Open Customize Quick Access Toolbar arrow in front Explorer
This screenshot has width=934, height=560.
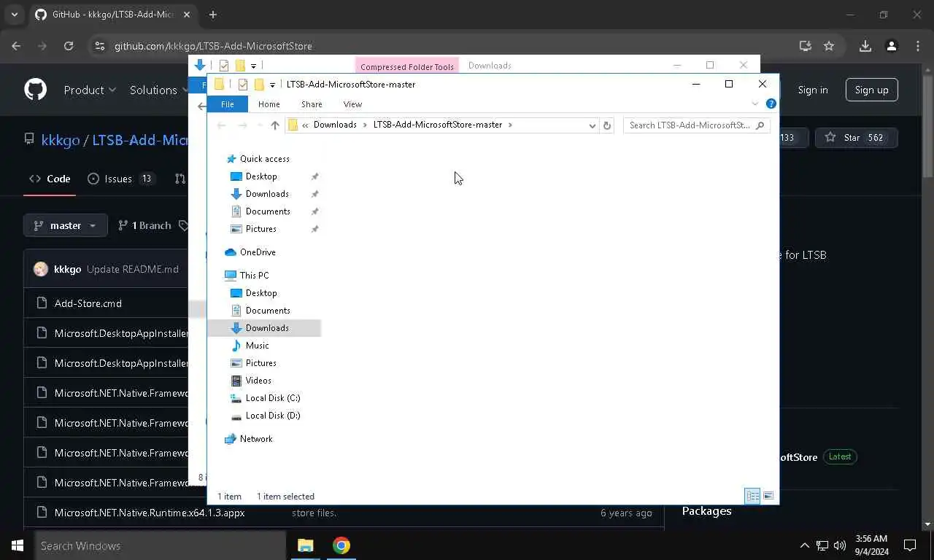(272, 85)
